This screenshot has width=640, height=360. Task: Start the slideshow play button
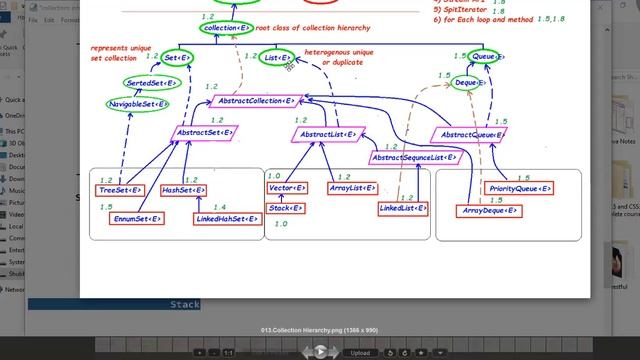pos(320,351)
